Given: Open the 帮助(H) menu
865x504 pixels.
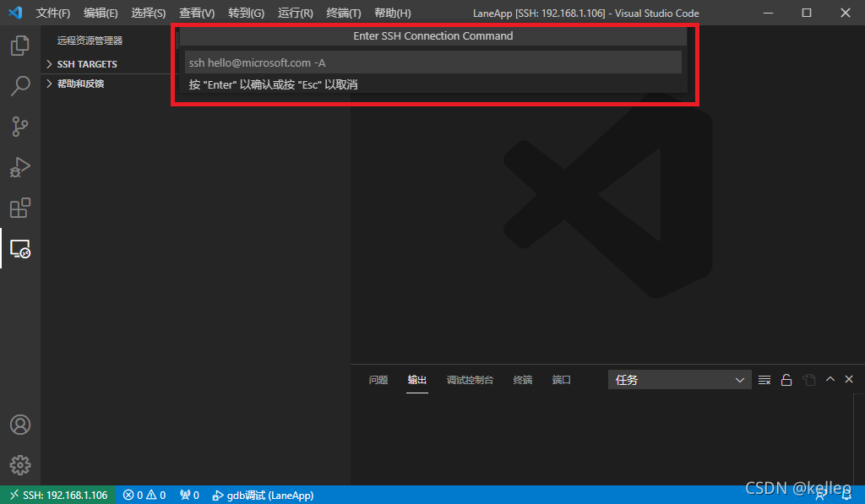Looking at the screenshot, I should (x=392, y=13).
